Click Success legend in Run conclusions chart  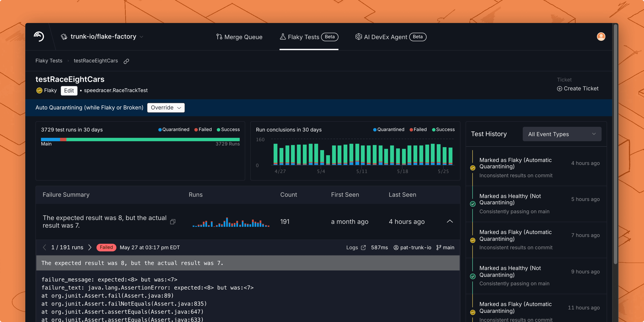point(444,129)
